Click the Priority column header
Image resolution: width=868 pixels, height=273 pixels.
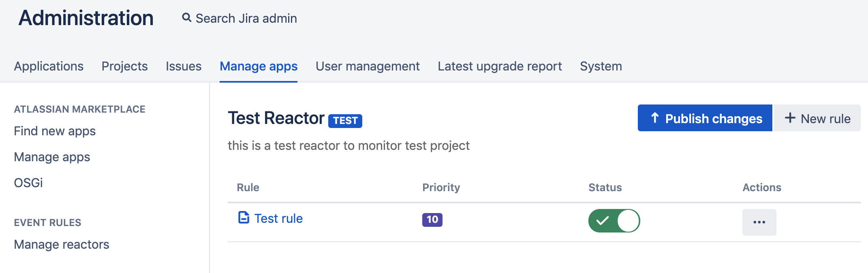[441, 188]
